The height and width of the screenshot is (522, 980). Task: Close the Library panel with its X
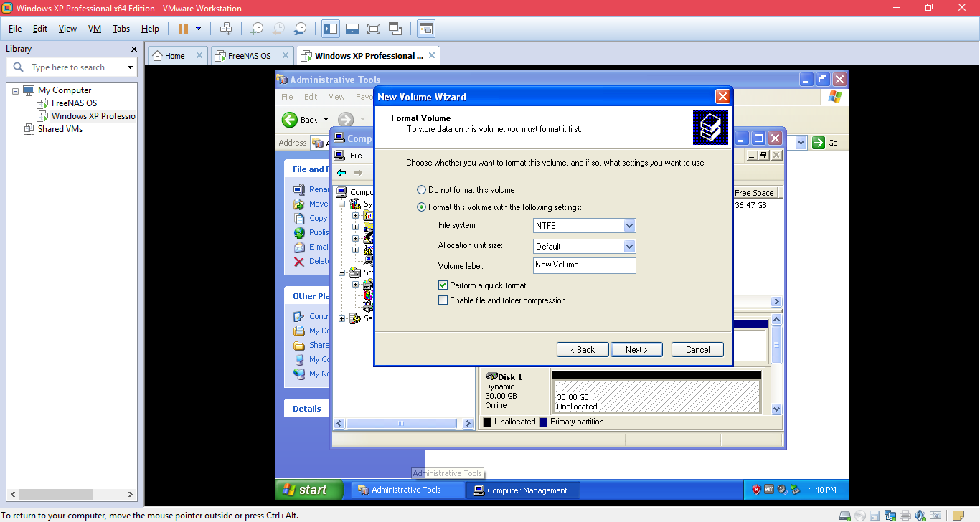tap(133, 49)
